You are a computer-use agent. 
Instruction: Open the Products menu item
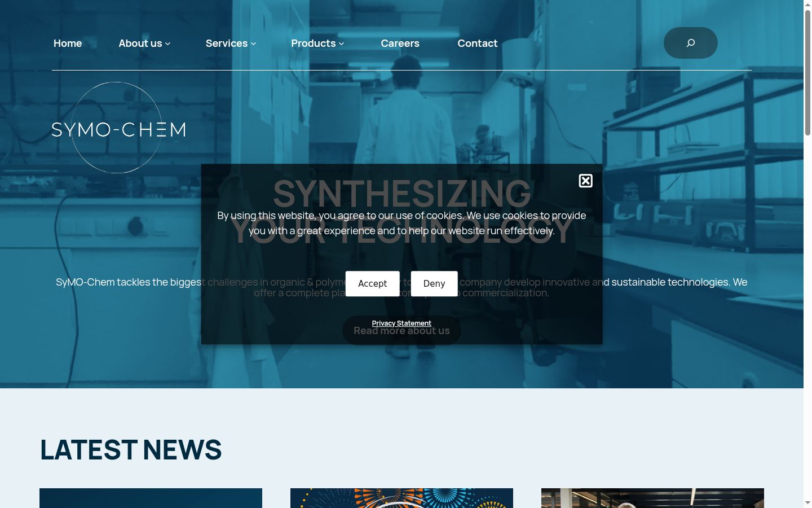click(314, 43)
